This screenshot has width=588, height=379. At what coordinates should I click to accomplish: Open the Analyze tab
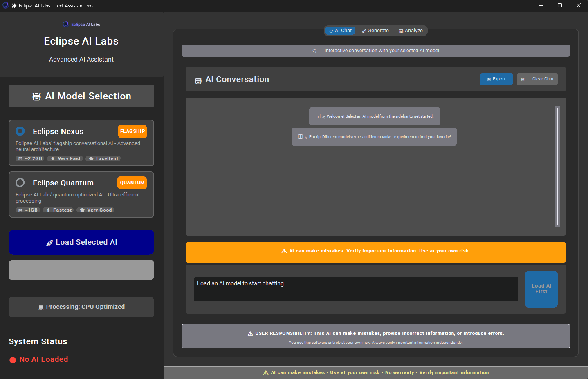(411, 31)
